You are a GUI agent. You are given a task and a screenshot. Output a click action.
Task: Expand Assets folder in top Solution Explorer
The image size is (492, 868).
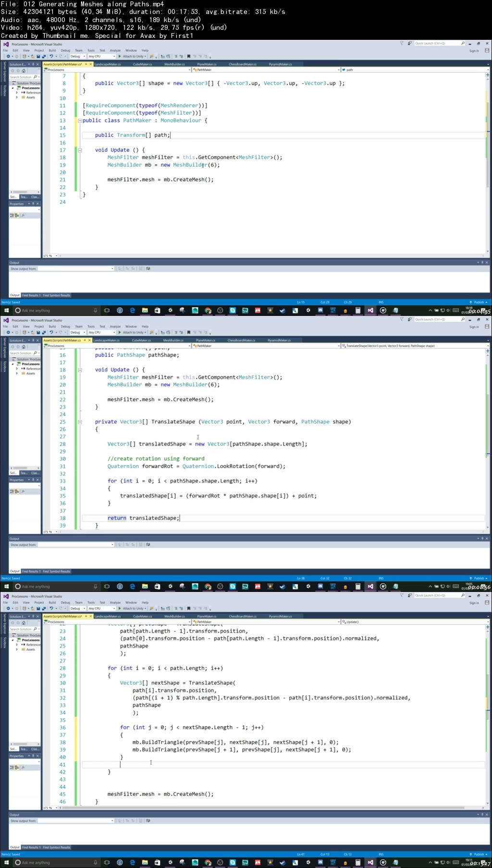17,97
